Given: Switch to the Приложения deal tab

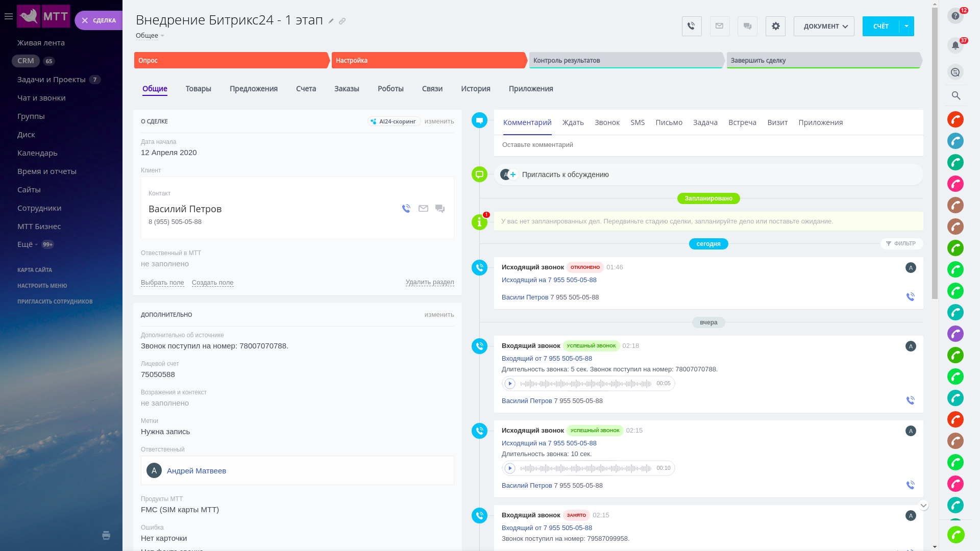Looking at the screenshot, I should point(531,89).
